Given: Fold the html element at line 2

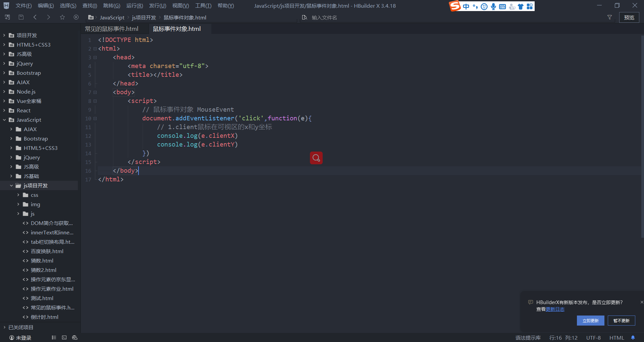Looking at the screenshot, I should click(x=95, y=49).
